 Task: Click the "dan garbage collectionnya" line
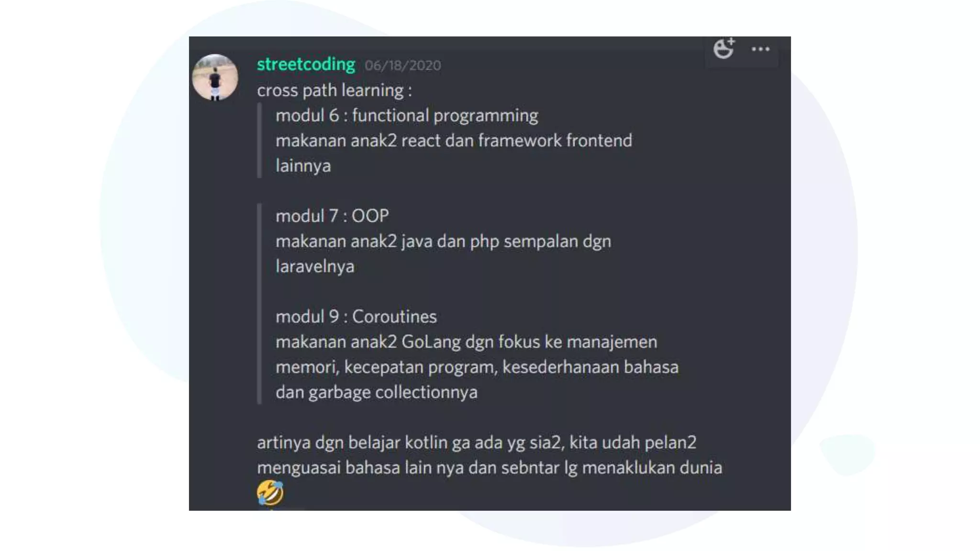(x=377, y=392)
